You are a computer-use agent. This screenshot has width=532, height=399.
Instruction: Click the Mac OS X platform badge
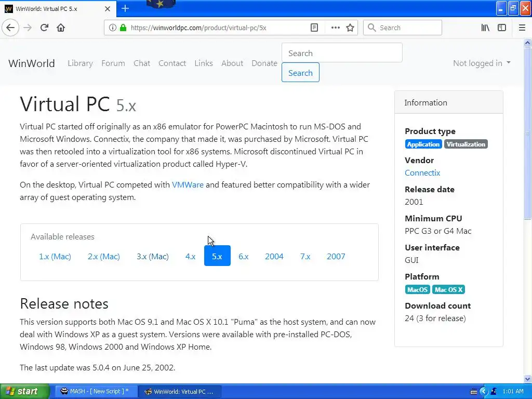448,289
